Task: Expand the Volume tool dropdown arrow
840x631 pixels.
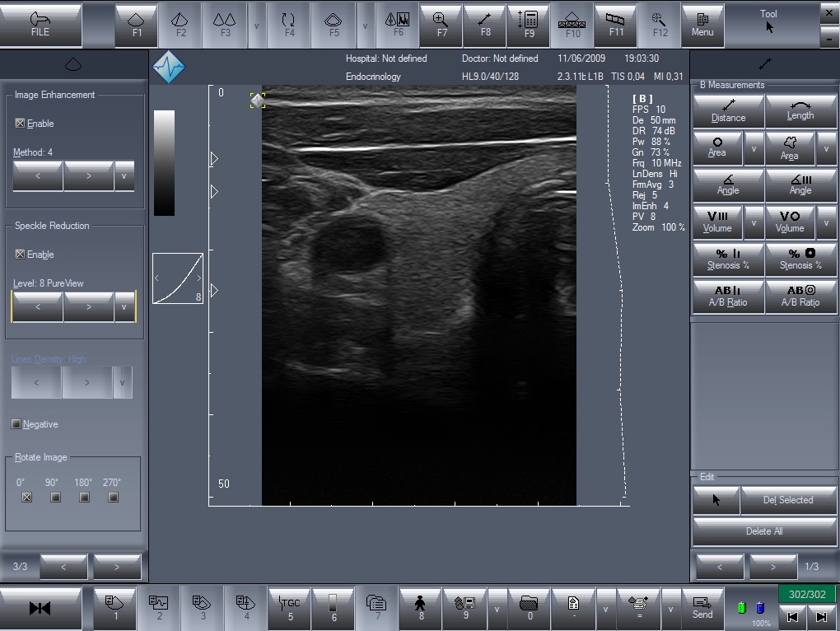Action: pos(754,222)
